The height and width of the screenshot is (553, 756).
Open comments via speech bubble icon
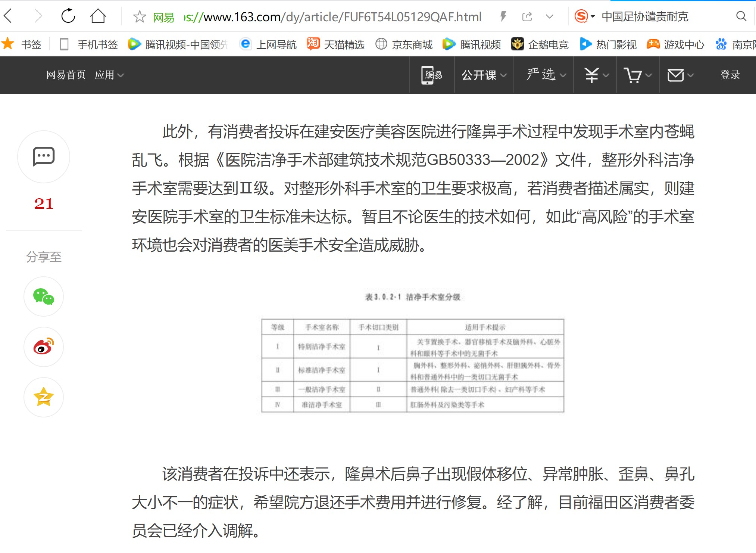click(x=44, y=156)
